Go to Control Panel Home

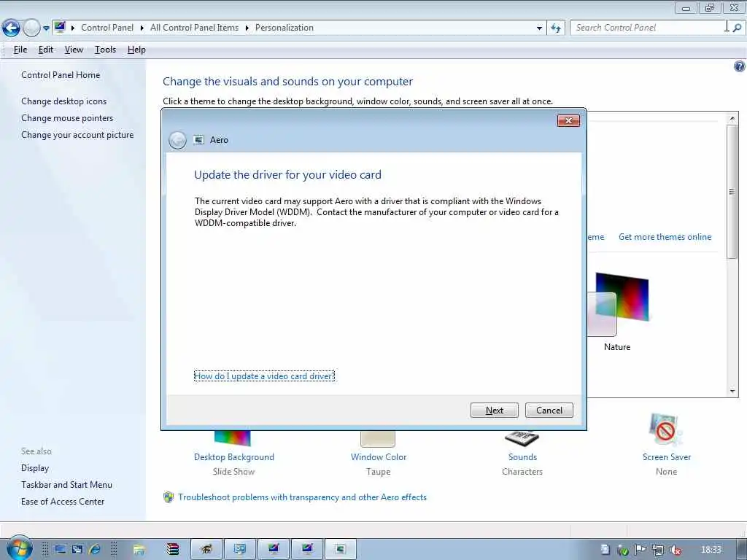click(x=61, y=75)
